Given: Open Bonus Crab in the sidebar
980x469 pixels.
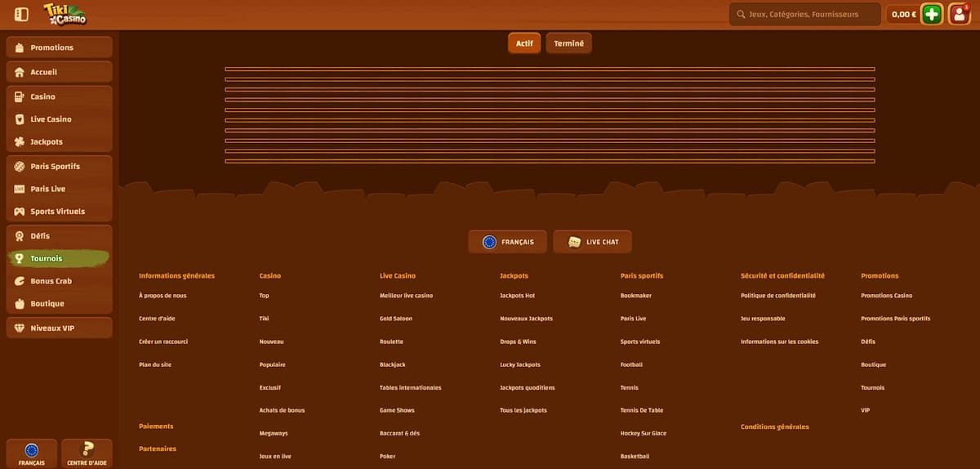Looking at the screenshot, I should click(59, 281).
